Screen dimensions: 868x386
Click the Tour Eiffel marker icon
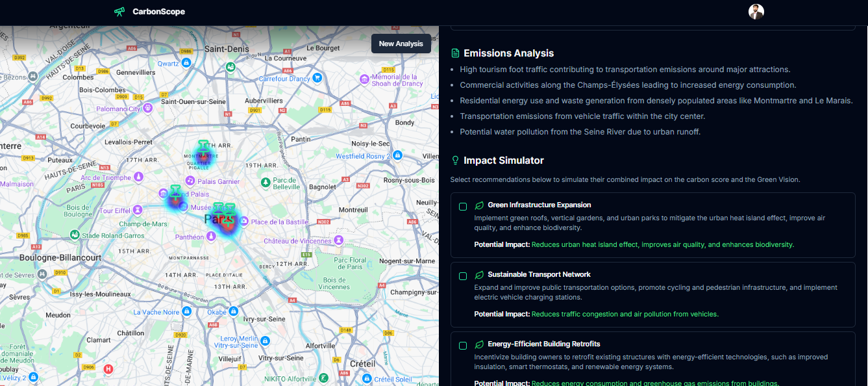pyautogui.click(x=138, y=210)
